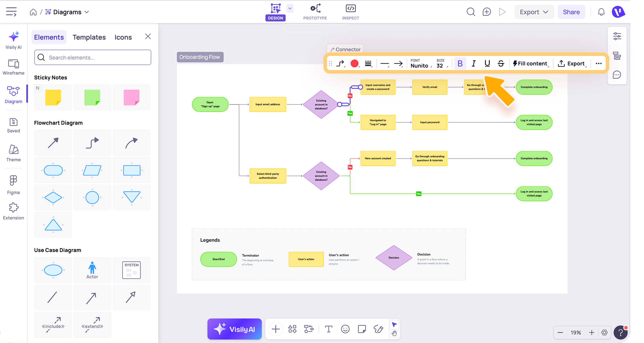Open the Extension sidebar panel

tap(13, 211)
